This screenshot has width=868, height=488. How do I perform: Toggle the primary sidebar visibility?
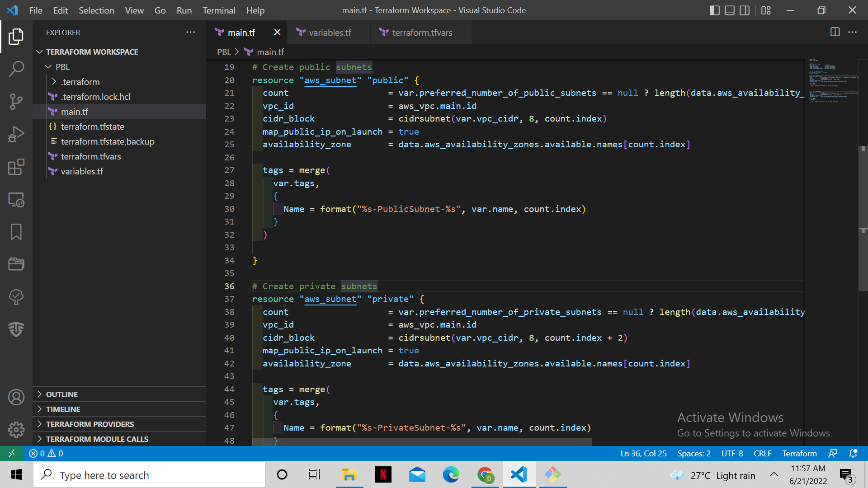(714, 10)
